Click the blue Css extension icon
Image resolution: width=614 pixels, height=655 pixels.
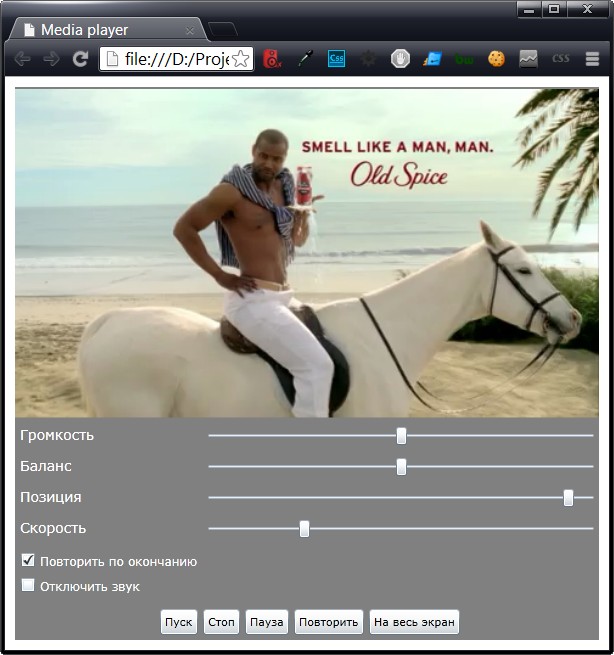click(x=336, y=59)
